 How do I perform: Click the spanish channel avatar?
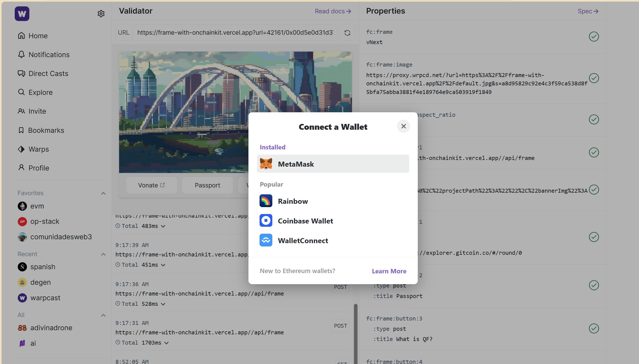click(22, 267)
